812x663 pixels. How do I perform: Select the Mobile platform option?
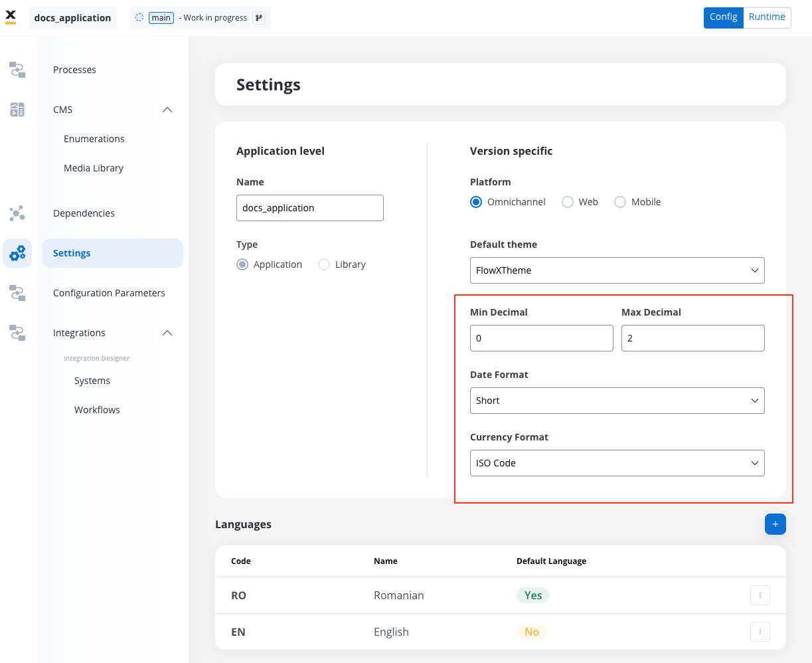coord(620,202)
